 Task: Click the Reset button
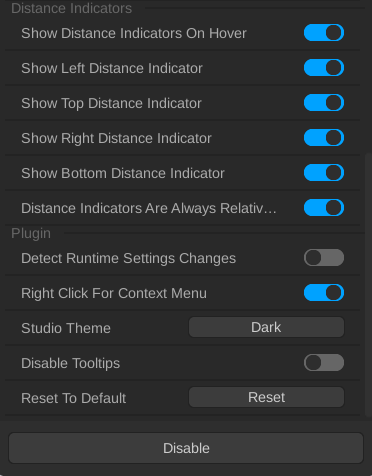tap(266, 397)
